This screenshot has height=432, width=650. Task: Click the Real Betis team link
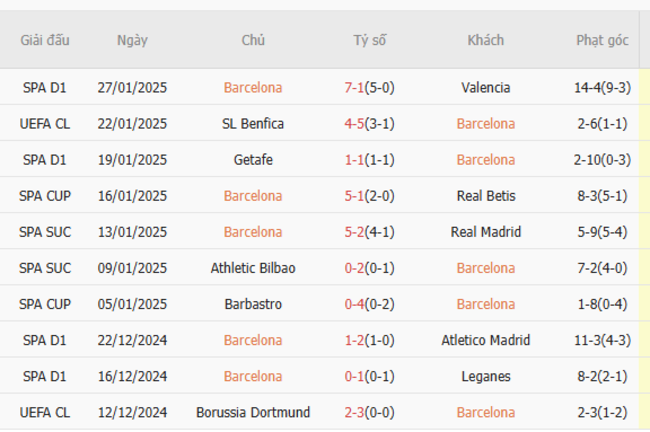(486, 196)
